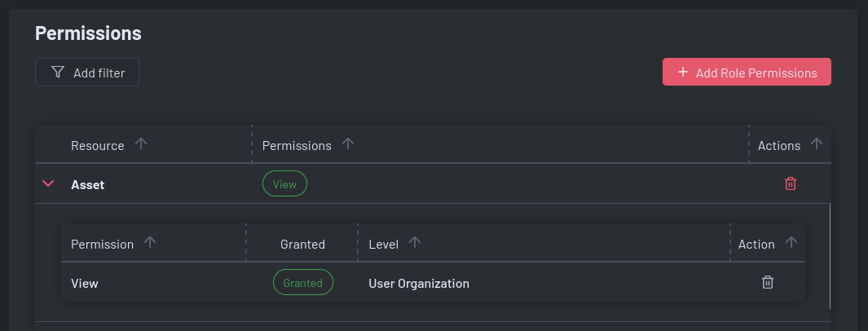Sort by Permission column arrow in nested table
Viewport: 868px width, 331px height.
150,242
